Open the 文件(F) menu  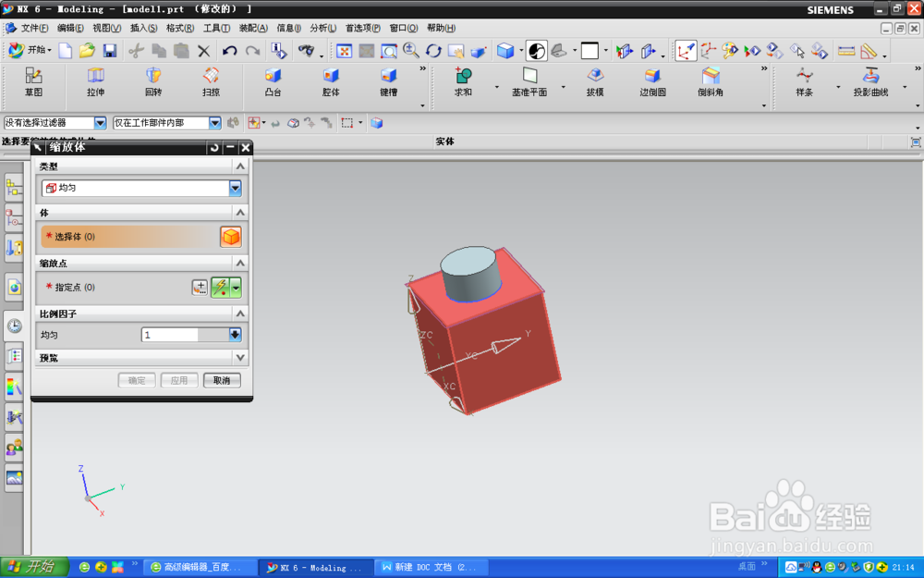tap(34, 28)
